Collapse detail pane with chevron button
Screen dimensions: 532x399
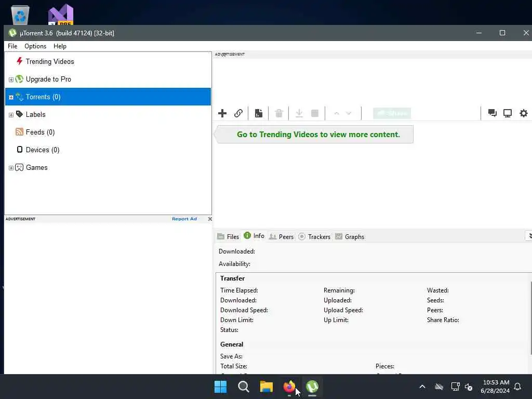click(529, 236)
